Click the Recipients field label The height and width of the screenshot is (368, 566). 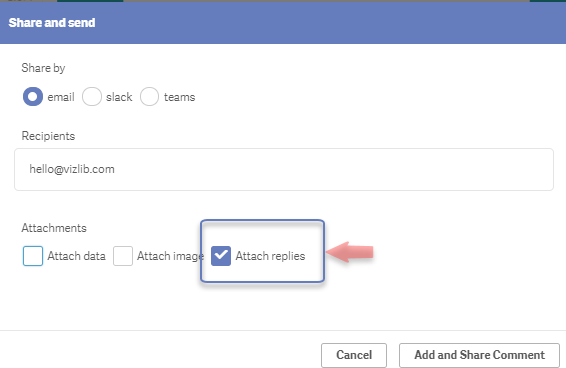pyautogui.click(x=48, y=136)
